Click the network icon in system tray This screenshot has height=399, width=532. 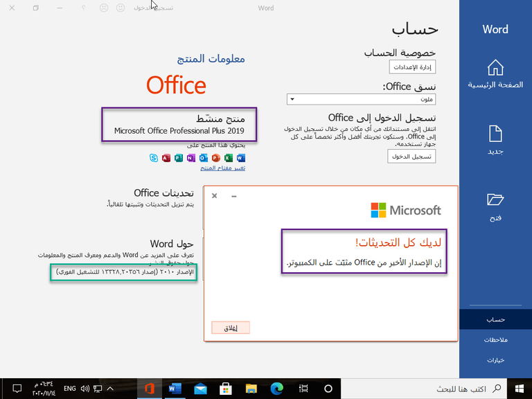98,389
